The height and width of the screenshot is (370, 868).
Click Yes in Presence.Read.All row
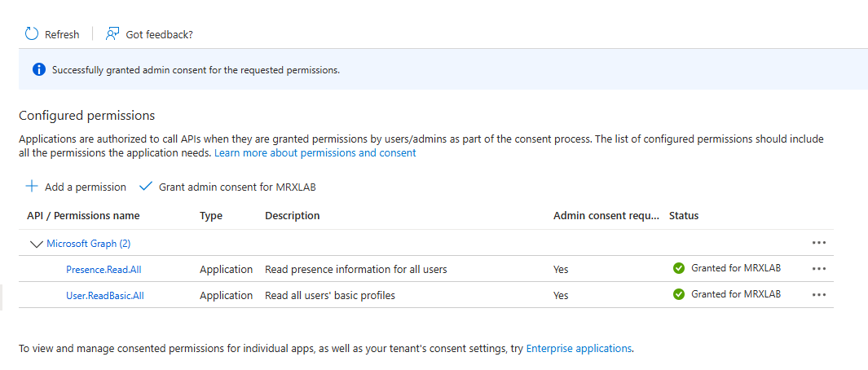(560, 270)
